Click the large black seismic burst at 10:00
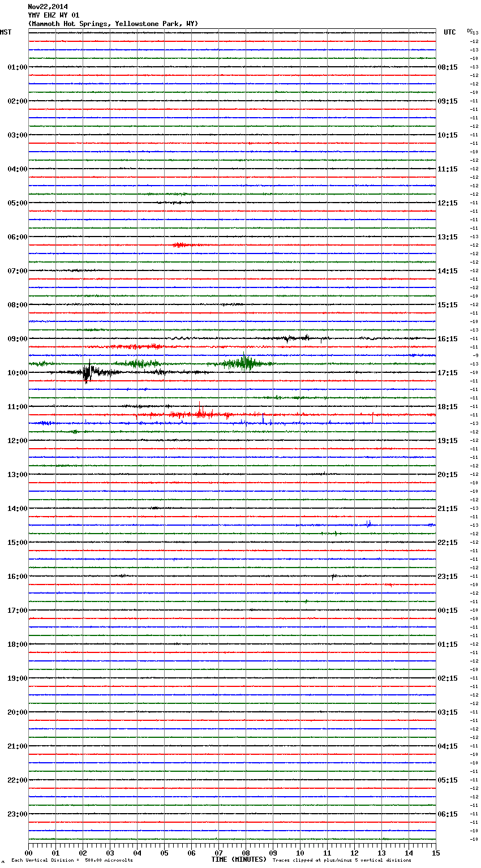The height and width of the screenshot is (868, 481). 88,372
